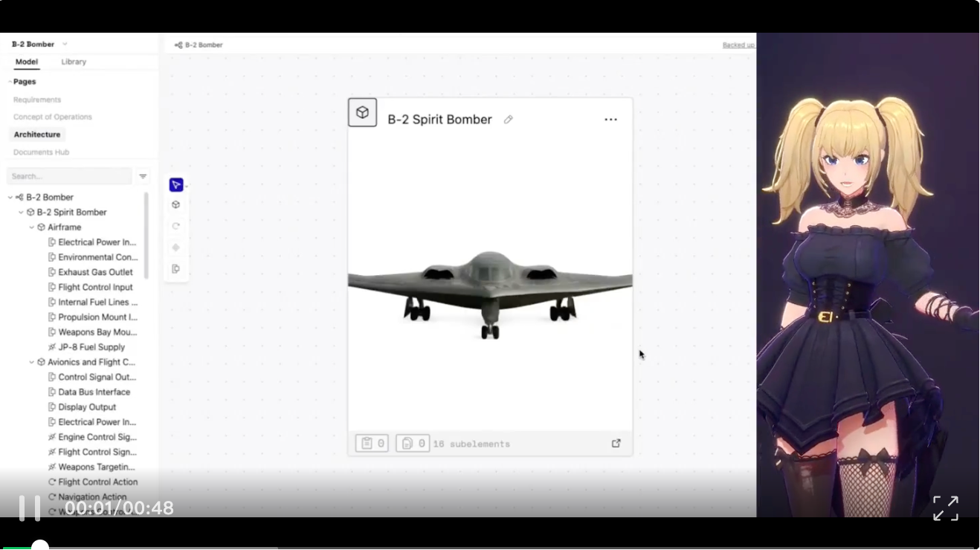This screenshot has height=550, width=980.
Task: Select the block cube tool in canvas toolbar
Action: pos(175,204)
